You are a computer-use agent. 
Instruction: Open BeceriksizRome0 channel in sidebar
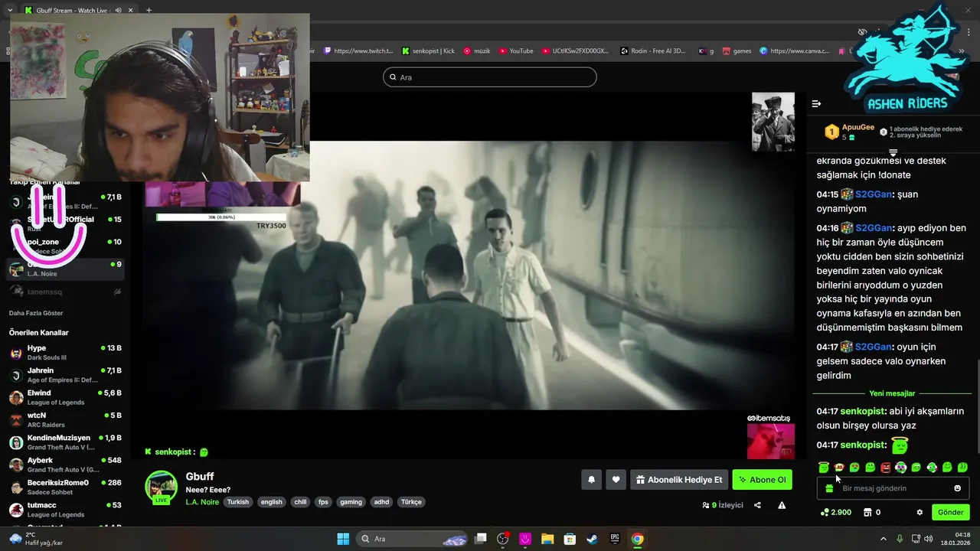[x=65, y=487]
